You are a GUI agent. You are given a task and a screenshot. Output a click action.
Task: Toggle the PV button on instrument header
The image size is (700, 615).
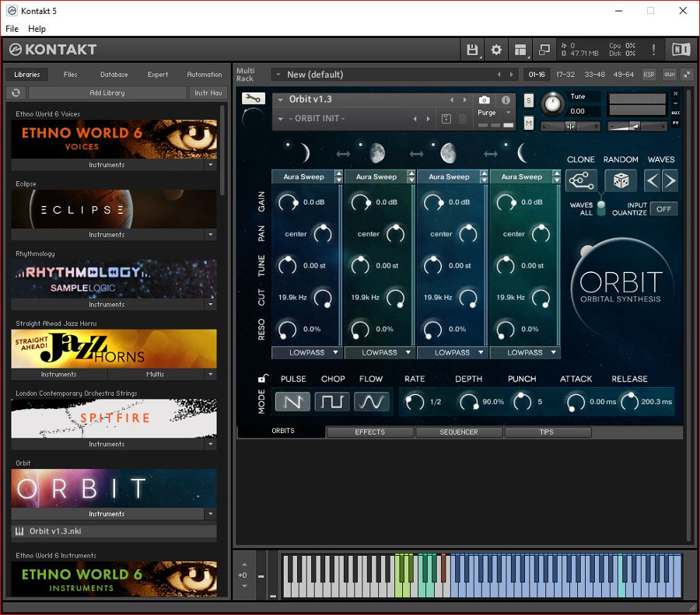point(675,123)
